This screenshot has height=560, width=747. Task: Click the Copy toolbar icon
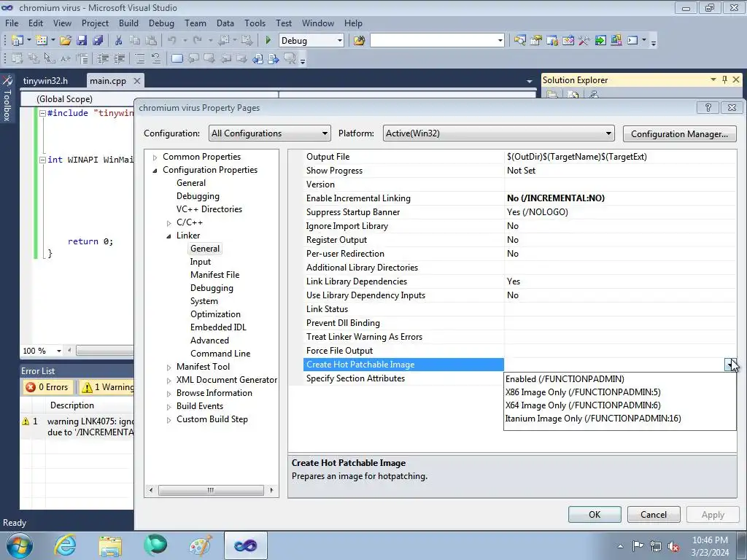pyautogui.click(x=135, y=41)
